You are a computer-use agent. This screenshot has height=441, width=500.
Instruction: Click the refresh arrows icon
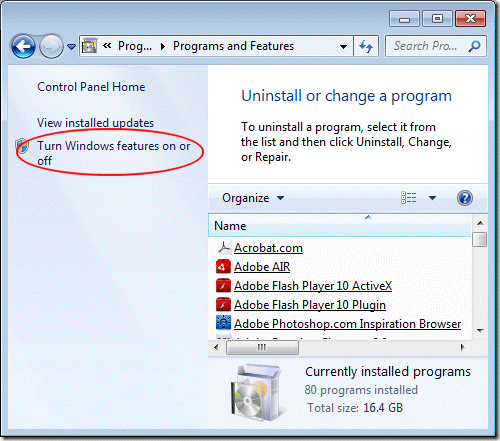pos(366,46)
